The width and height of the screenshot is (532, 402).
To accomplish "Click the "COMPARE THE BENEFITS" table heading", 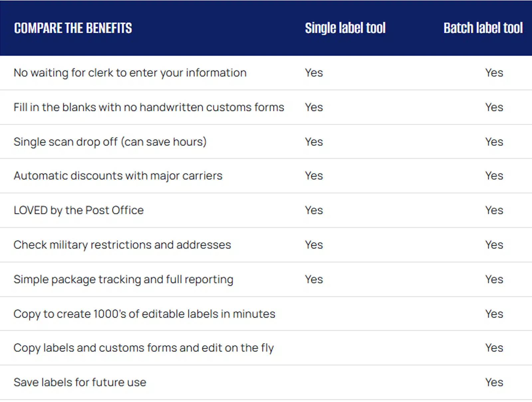I will click(x=73, y=28).
